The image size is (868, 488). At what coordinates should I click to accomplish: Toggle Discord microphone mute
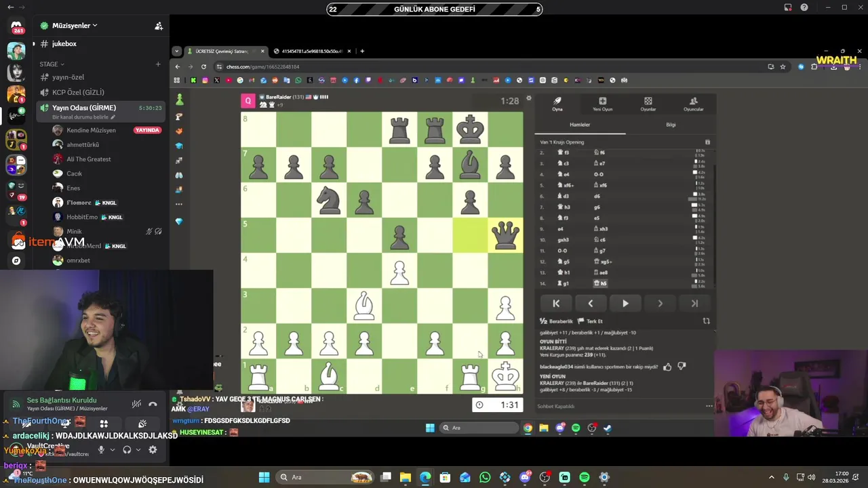click(x=101, y=449)
